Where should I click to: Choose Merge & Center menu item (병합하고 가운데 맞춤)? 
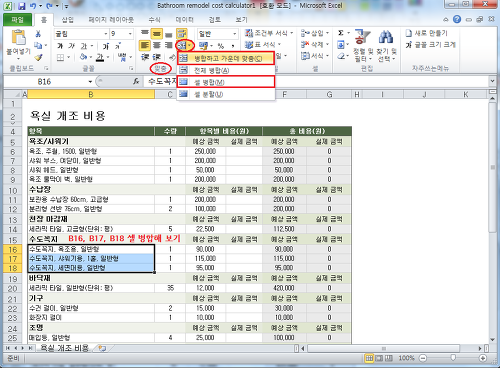pyautogui.click(x=226, y=58)
